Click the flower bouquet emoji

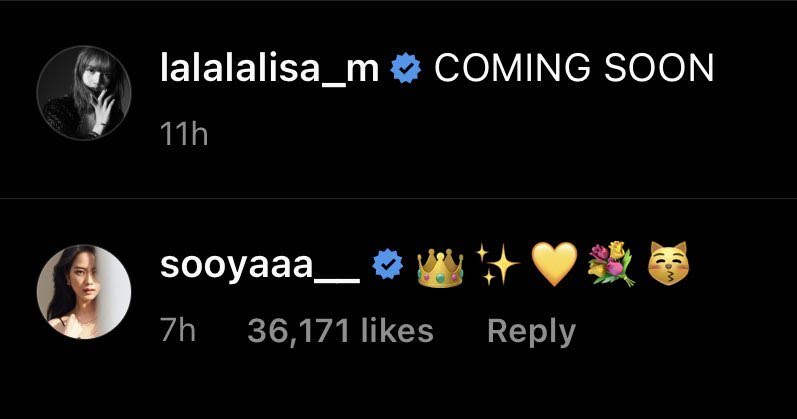611,264
